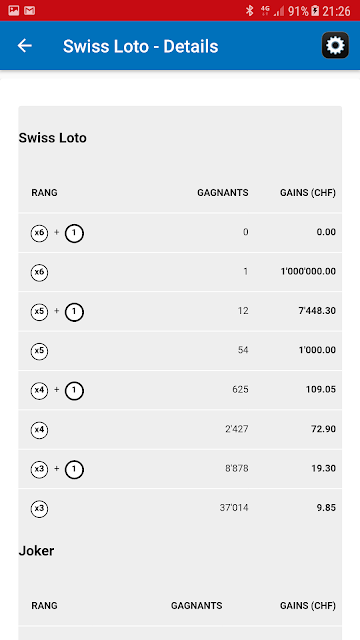
Task: Tap the Swiss Loto - Details title
Action: 140,47
